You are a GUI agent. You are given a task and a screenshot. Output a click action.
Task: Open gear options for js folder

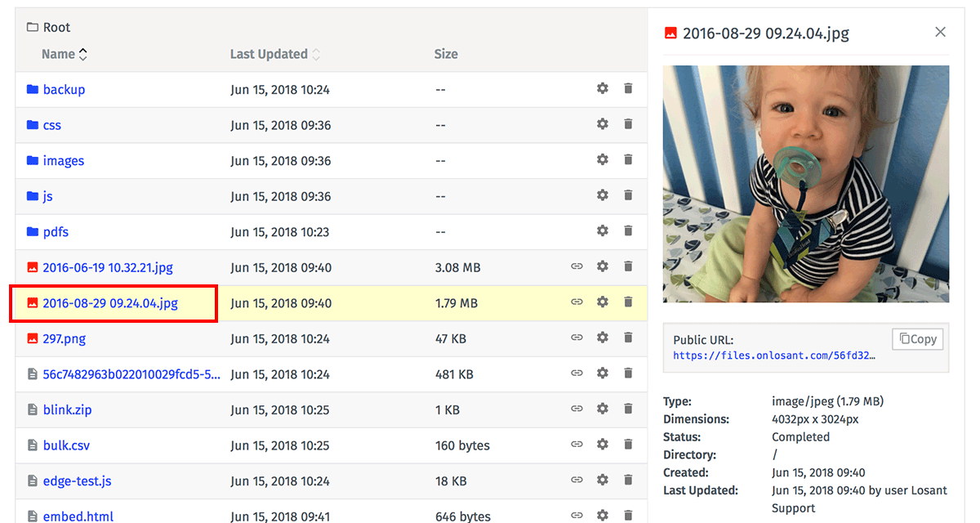(x=603, y=195)
